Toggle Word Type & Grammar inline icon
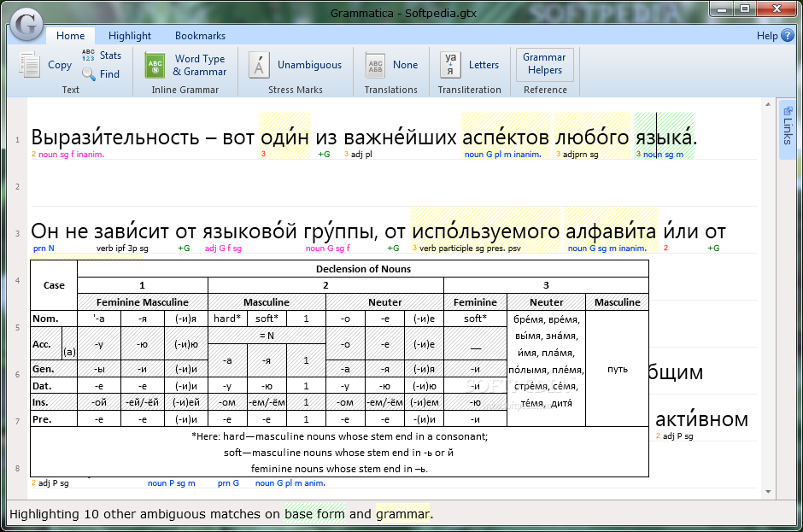 tap(155, 65)
